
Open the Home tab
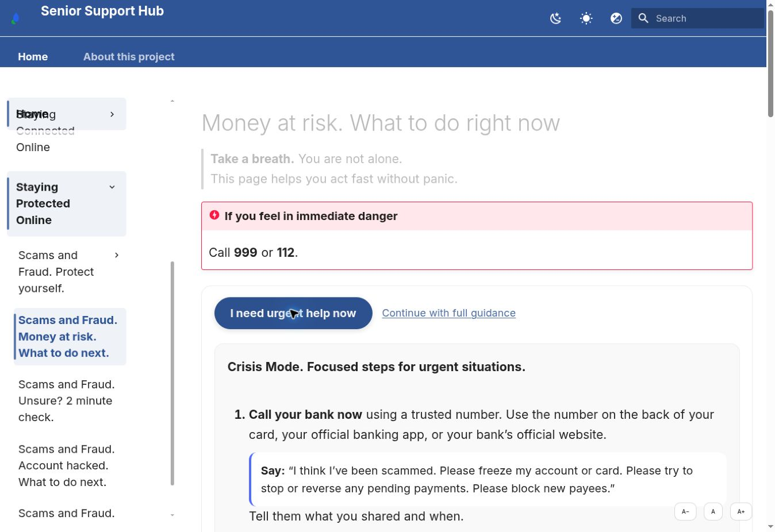tap(33, 56)
